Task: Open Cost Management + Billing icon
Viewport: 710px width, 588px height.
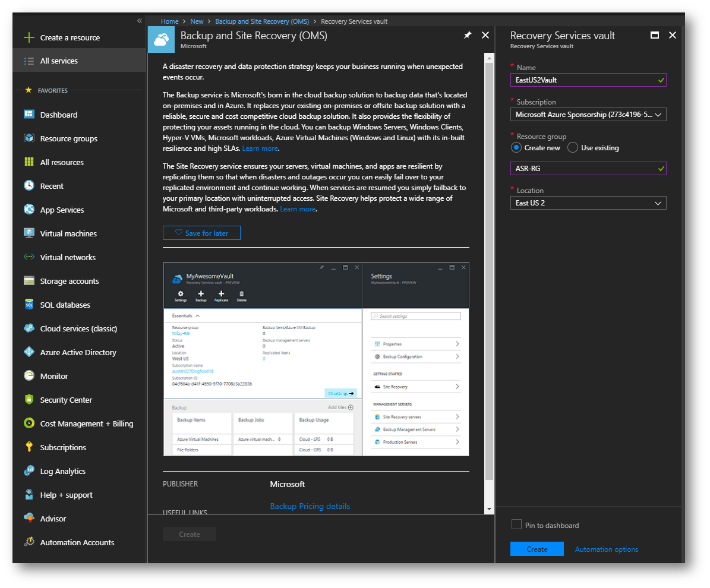Action: pos(29,423)
